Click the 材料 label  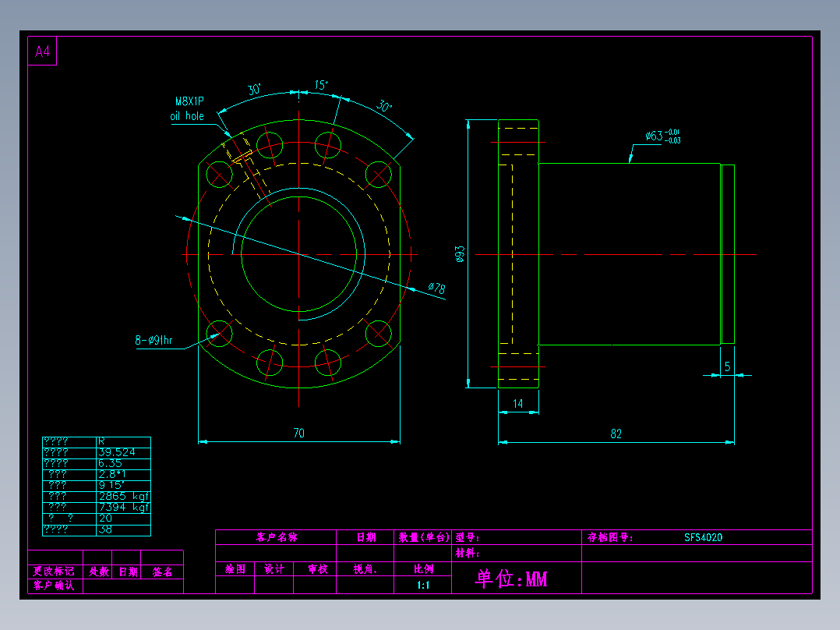[x=468, y=553]
